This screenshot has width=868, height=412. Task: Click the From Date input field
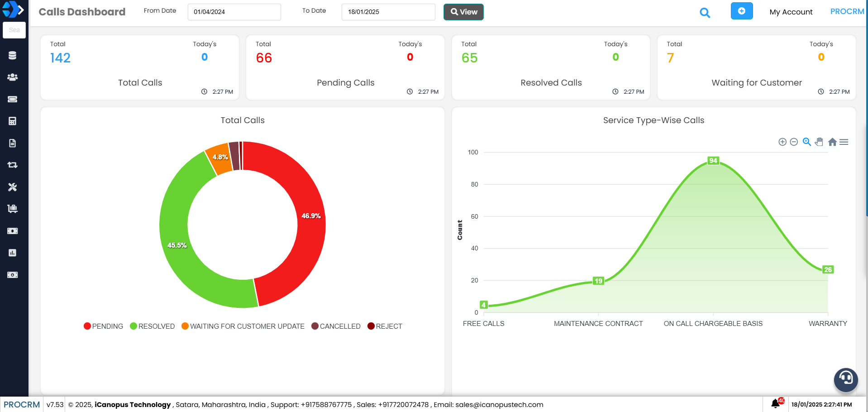234,12
